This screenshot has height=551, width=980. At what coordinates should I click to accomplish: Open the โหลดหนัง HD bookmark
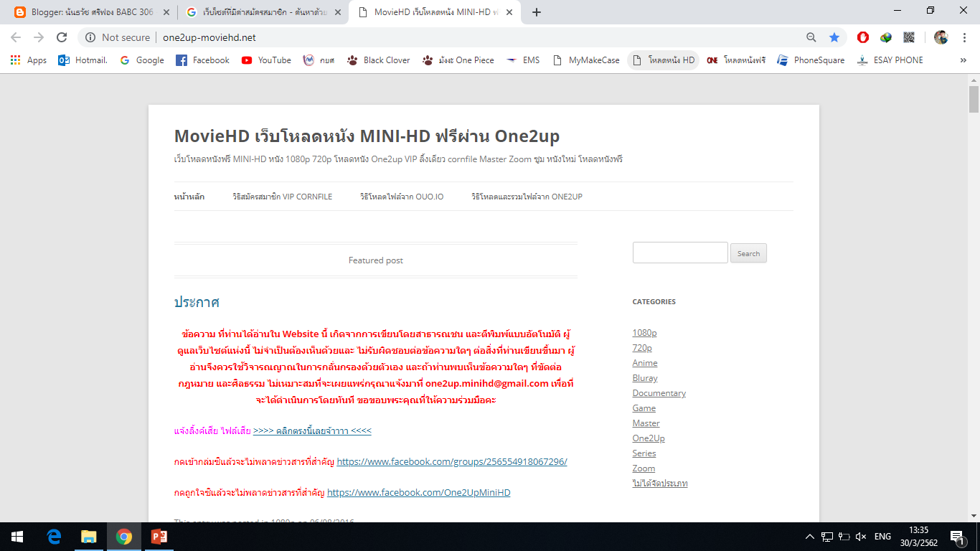point(663,60)
